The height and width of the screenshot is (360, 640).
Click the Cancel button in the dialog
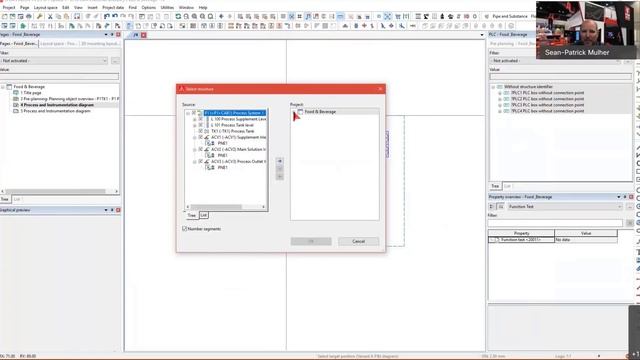tap(358, 241)
